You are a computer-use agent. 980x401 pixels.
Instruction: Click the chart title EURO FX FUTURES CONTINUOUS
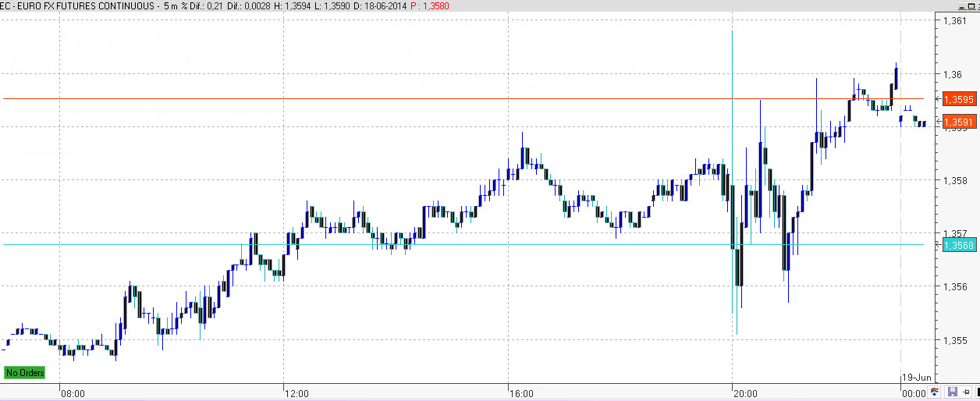(86, 6)
